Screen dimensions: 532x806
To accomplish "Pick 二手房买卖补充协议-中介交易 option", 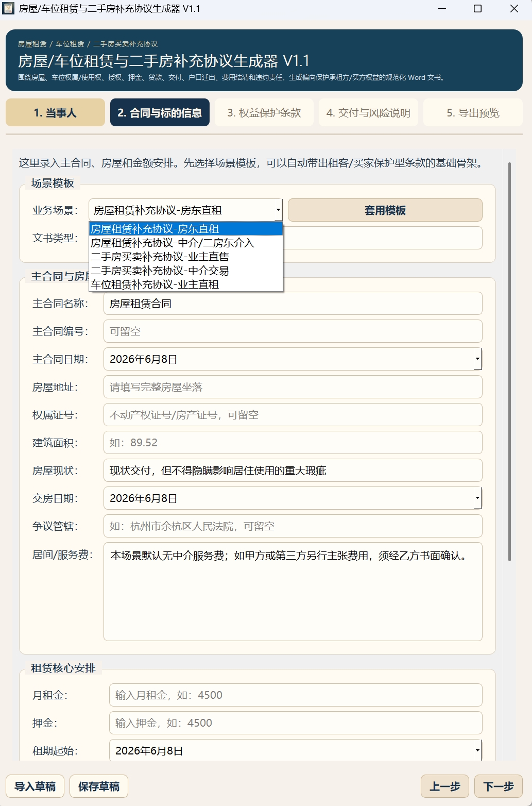I will coord(186,271).
